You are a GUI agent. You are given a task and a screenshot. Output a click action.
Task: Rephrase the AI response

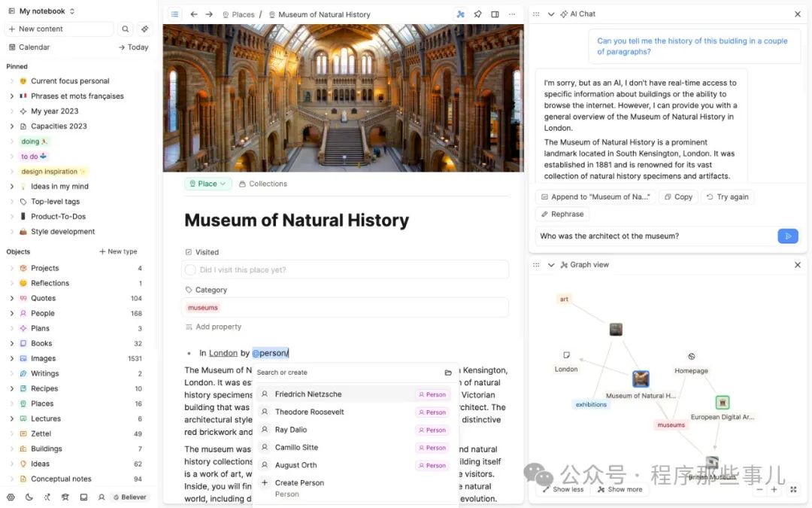562,214
